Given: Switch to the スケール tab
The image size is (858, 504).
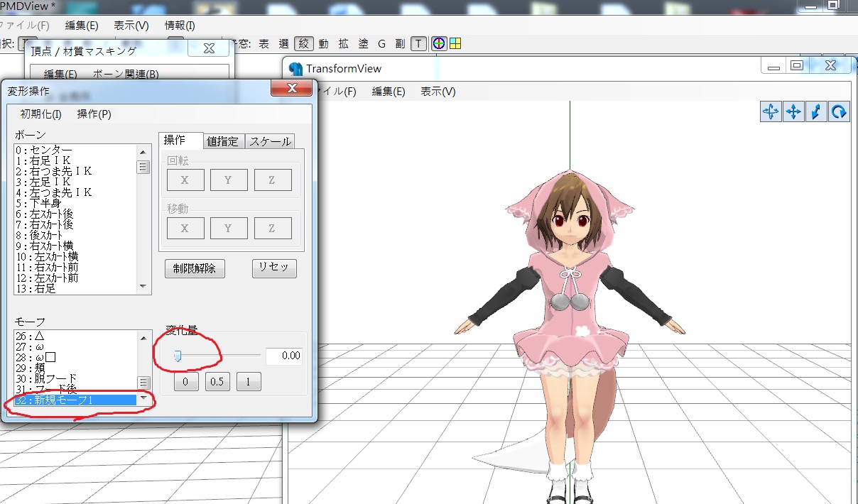Looking at the screenshot, I should (x=270, y=141).
